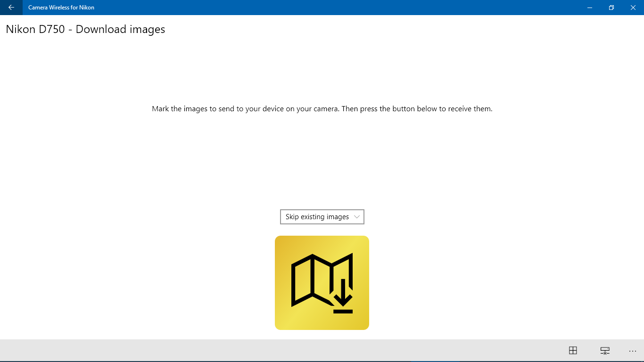This screenshot has height=362, width=644.
Task: Open the Skip existing images dropdown
Action: pyautogui.click(x=322, y=217)
